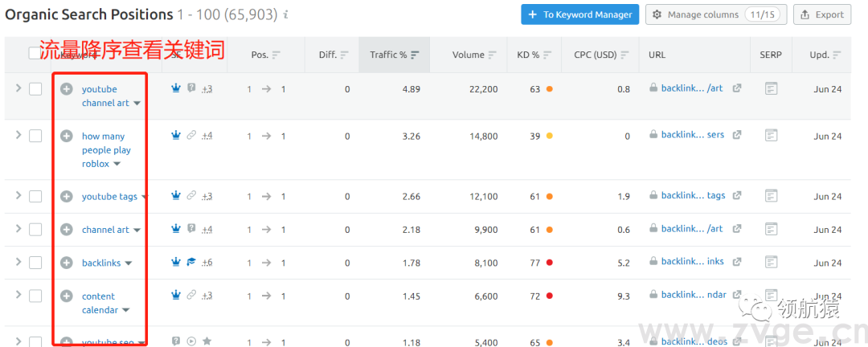Click the info icon next to results count
The height and width of the screenshot is (347, 868).
tap(287, 15)
